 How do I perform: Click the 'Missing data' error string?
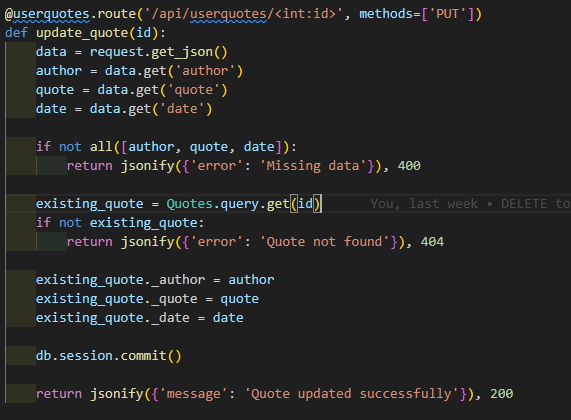click(x=313, y=166)
